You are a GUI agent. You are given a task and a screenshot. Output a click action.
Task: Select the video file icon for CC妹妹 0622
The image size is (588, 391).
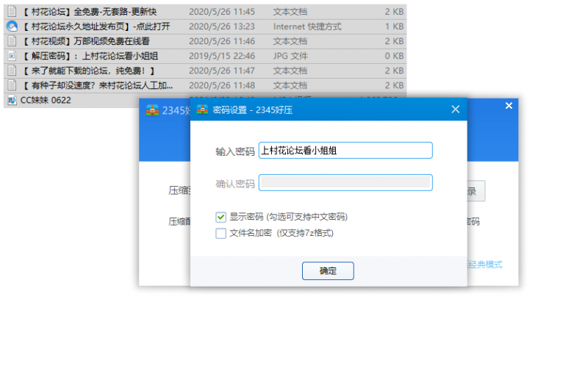point(12,100)
